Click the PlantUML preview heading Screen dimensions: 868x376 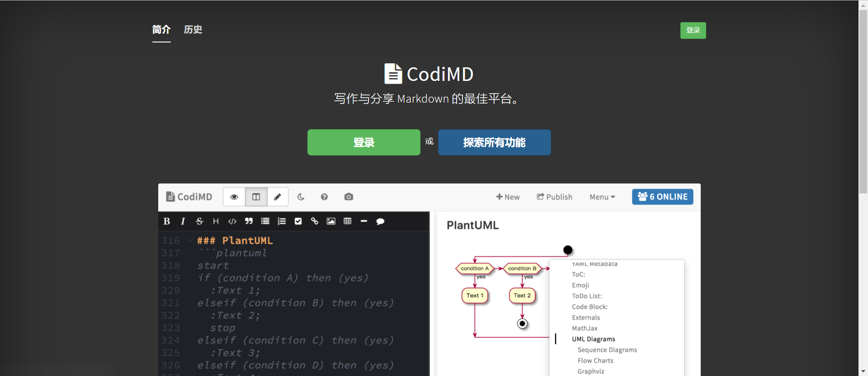coord(472,225)
